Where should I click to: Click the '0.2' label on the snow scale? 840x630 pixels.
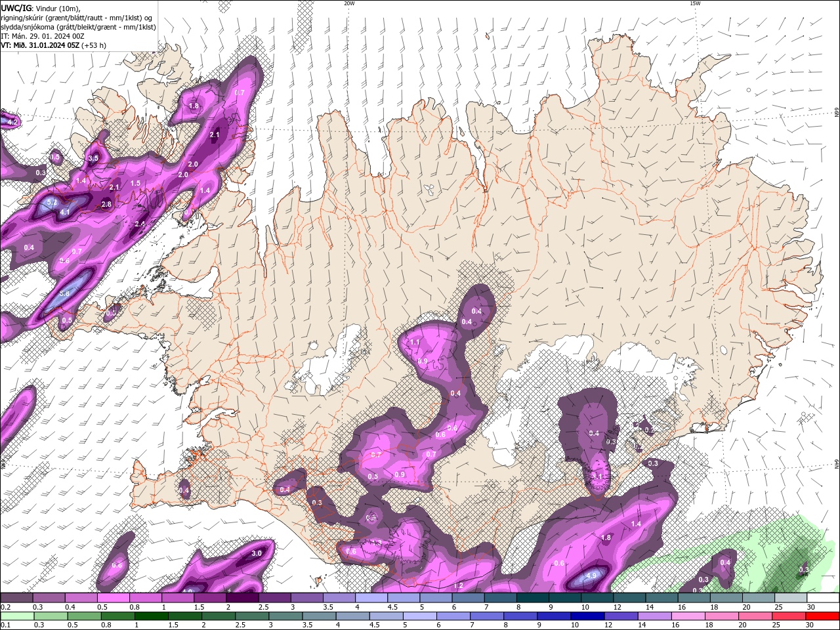(5, 607)
